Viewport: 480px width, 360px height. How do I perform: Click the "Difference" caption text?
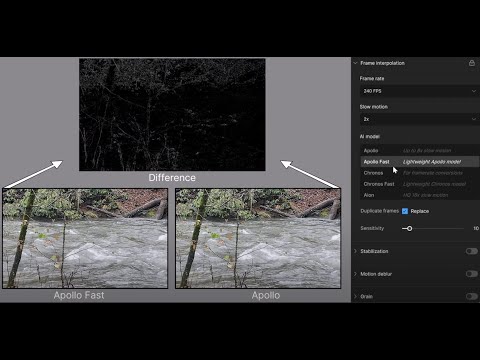coord(172,178)
